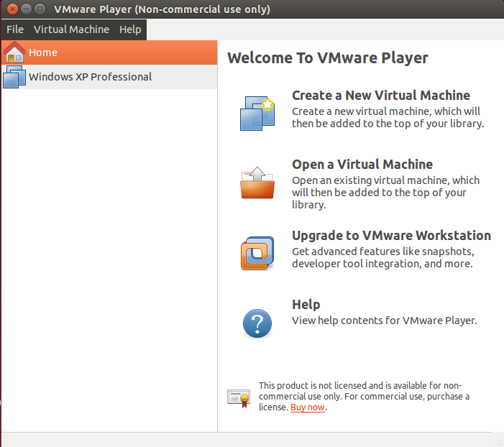Open the Help menu in the menu bar
504x447 pixels.
coord(130,29)
